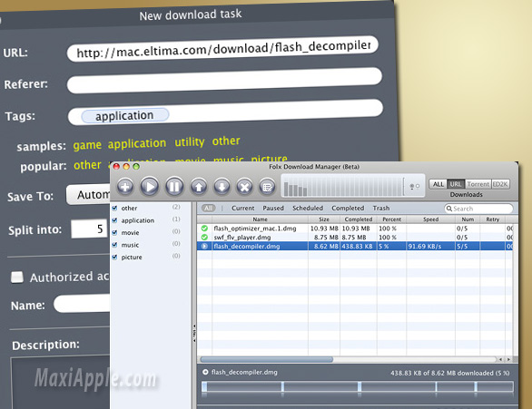
Task: Click the URL field in New download task
Action: 222,49
